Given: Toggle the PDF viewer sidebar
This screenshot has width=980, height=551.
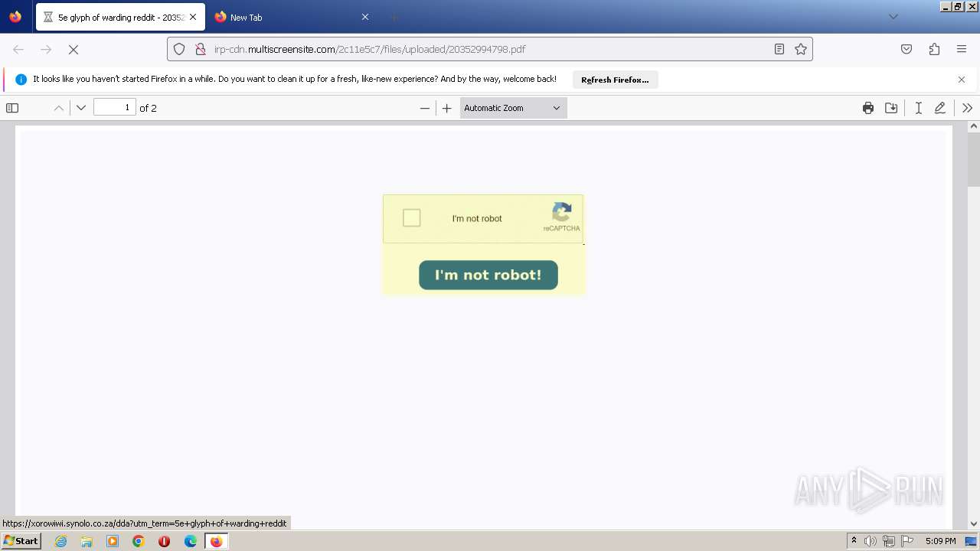Looking at the screenshot, I should 12,108.
